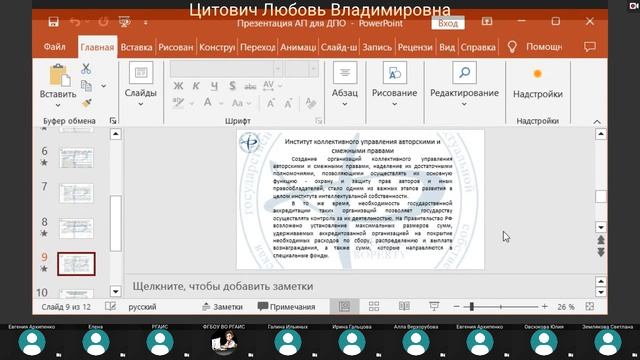Click the Помощник lightbulb search
640x360 pixels.
[x=535, y=47]
